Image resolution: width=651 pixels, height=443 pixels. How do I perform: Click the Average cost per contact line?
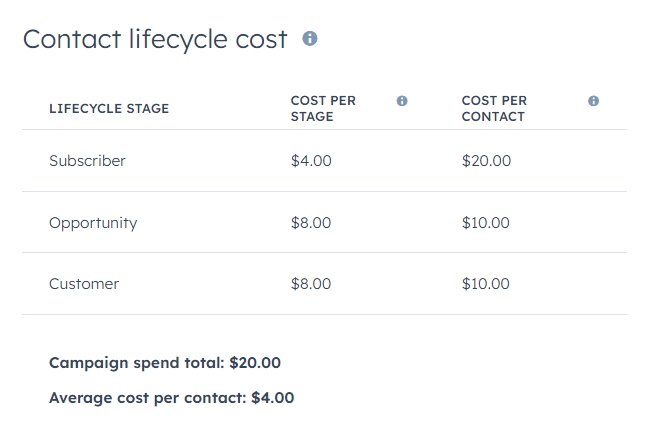pos(171,398)
